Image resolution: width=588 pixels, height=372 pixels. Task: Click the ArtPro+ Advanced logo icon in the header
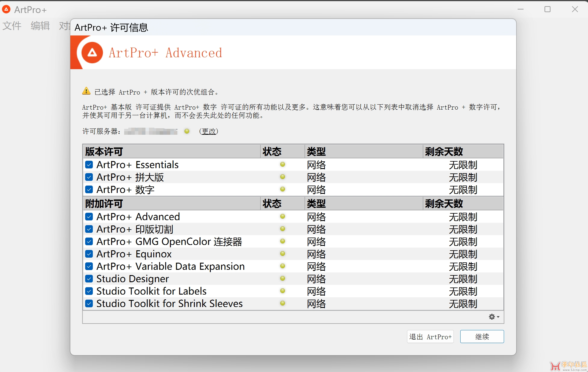pyautogui.click(x=92, y=53)
